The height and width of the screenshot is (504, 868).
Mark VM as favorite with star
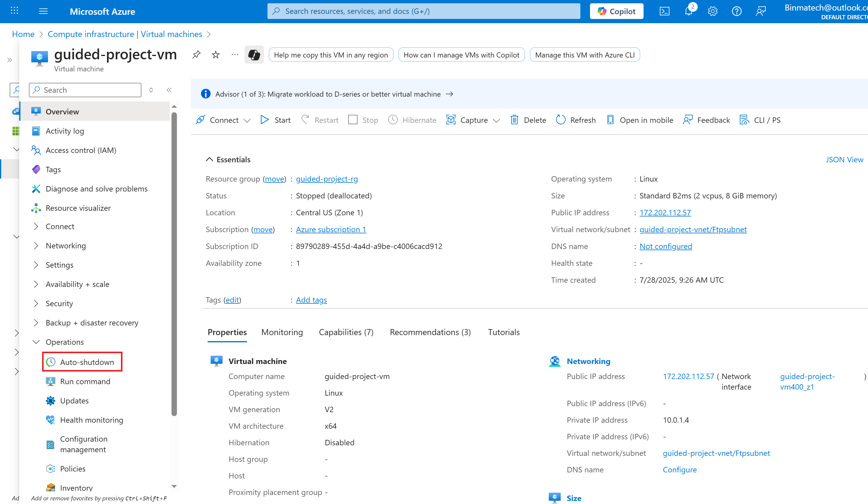(x=216, y=54)
